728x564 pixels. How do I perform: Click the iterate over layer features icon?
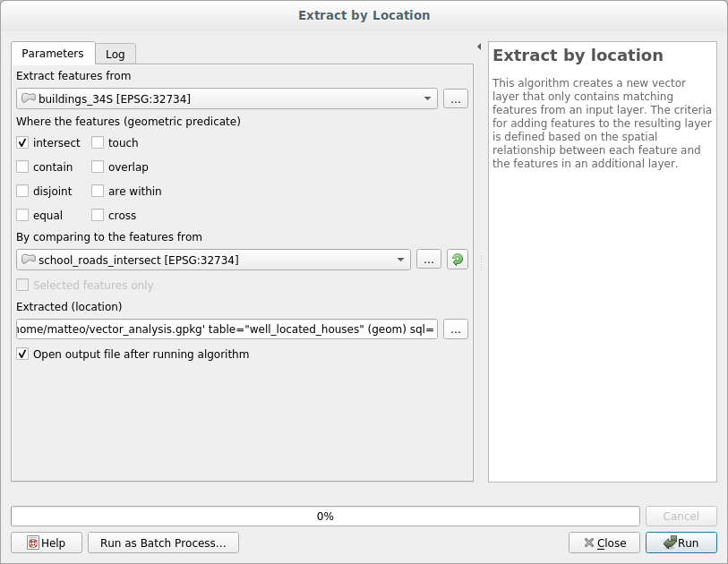pyautogui.click(x=458, y=260)
